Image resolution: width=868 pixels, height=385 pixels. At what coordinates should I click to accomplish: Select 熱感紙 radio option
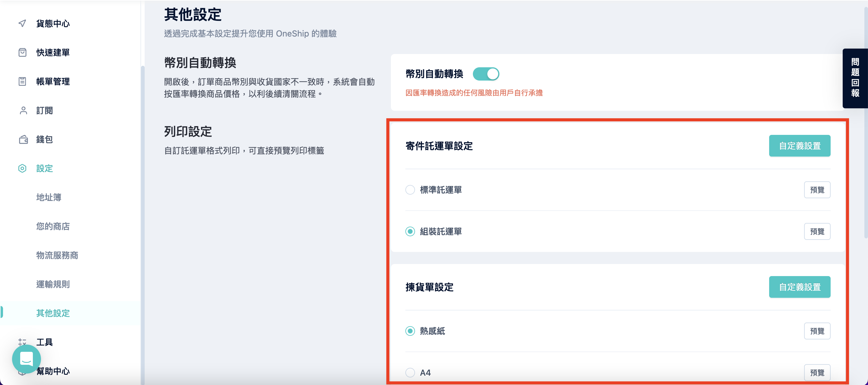[410, 331]
